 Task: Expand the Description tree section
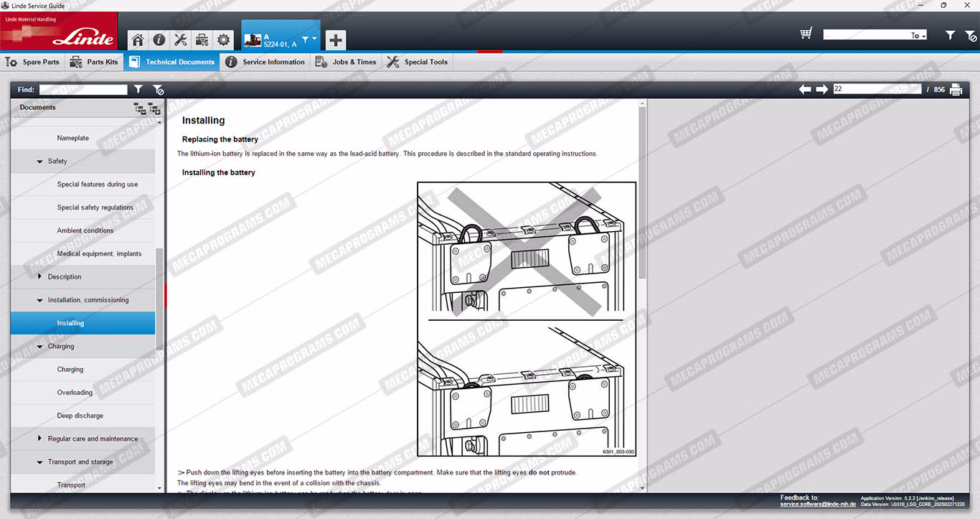click(39, 277)
